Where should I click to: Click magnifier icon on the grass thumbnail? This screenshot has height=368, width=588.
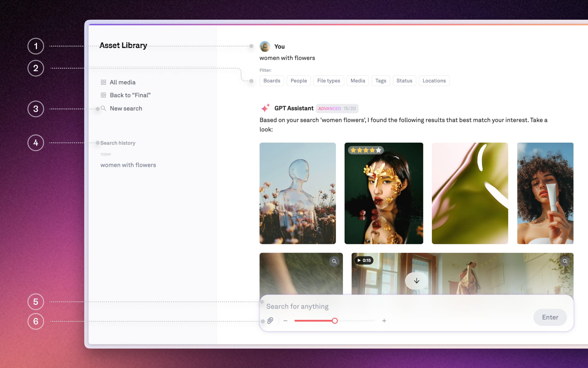[334, 261]
